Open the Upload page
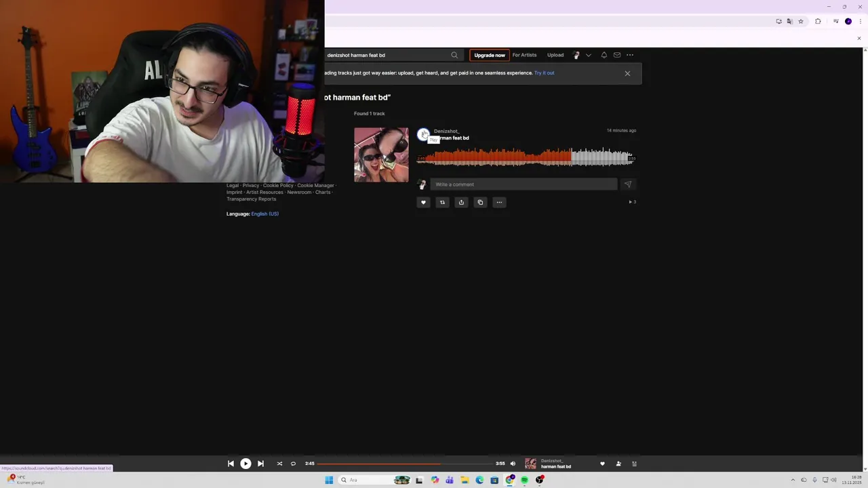 [555, 55]
